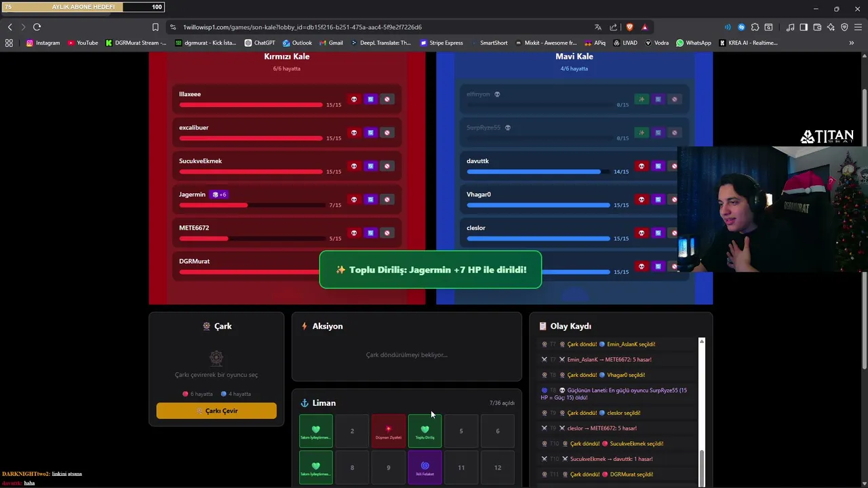The height and width of the screenshot is (488, 868).
Task: Click the Kırmızı Kale heading
Action: (x=287, y=56)
